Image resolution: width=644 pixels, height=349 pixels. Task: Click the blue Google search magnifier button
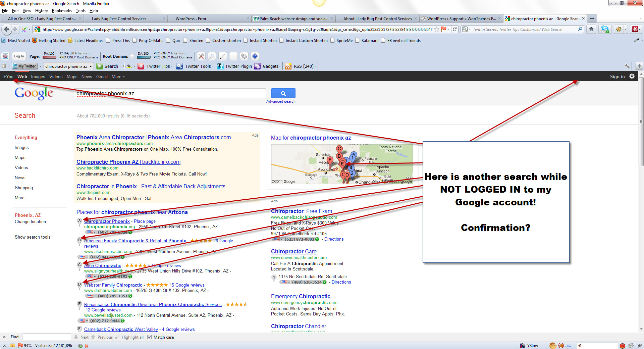[x=283, y=93]
